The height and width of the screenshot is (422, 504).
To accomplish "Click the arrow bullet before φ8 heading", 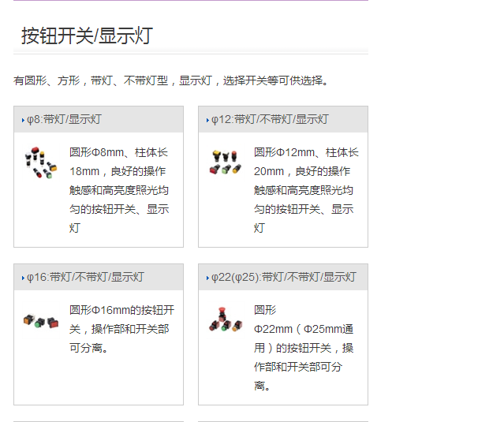I will (x=23, y=121).
